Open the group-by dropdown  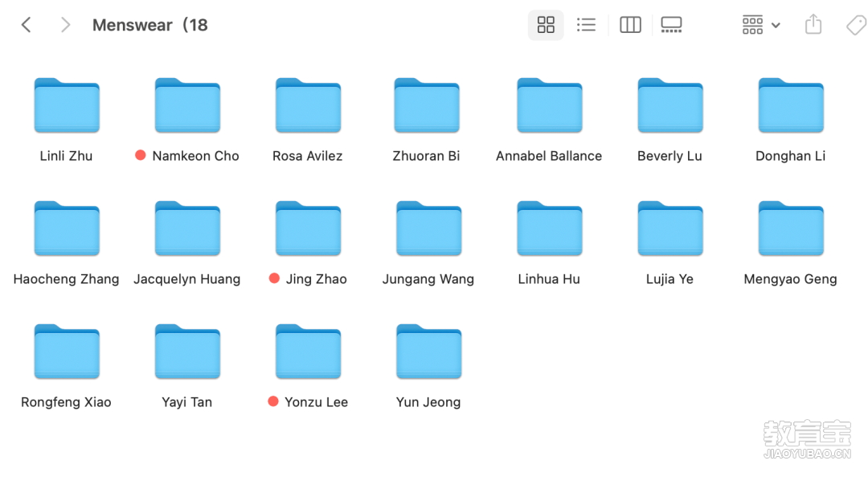click(x=761, y=25)
